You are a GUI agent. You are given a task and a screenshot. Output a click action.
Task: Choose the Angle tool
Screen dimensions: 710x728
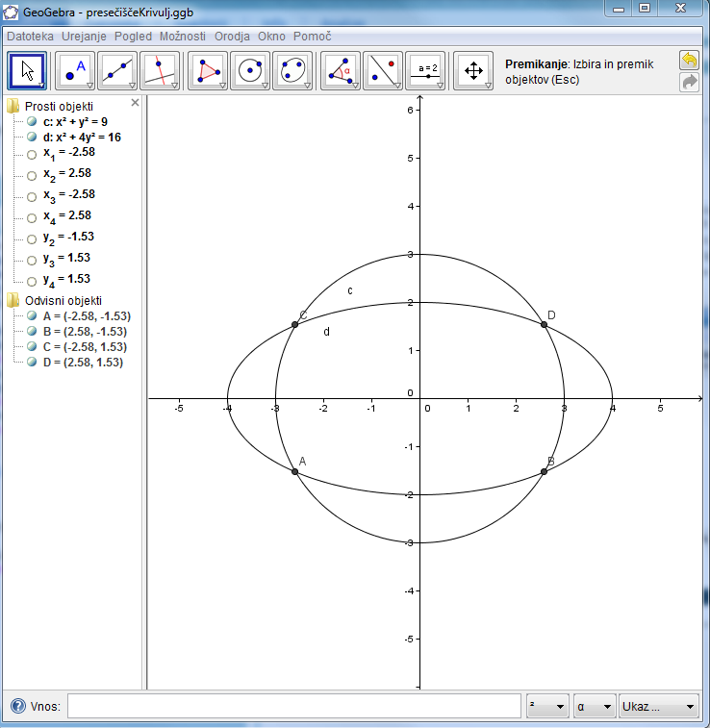pos(340,71)
